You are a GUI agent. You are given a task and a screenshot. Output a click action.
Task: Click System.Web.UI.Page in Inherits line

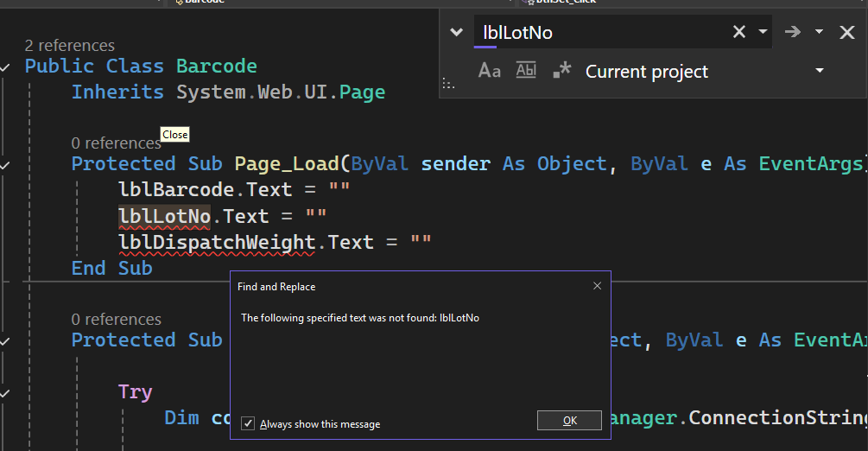281,92
